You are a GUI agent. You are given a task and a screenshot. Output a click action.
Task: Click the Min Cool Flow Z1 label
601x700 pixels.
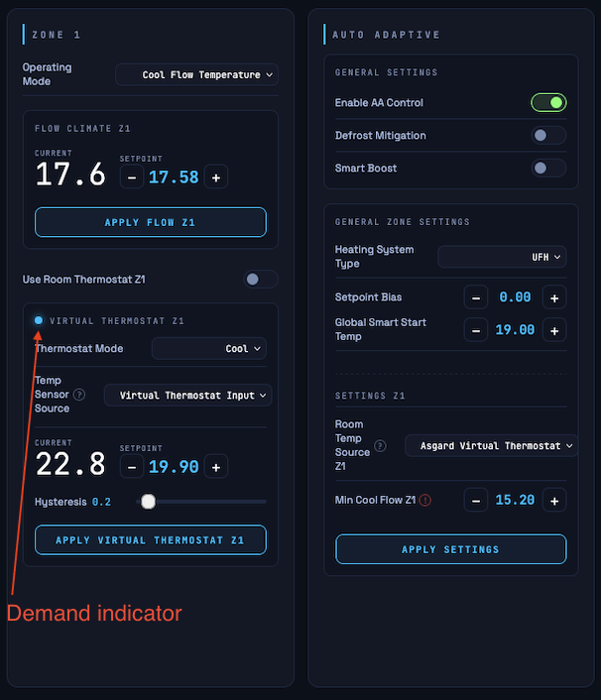coord(376,500)
